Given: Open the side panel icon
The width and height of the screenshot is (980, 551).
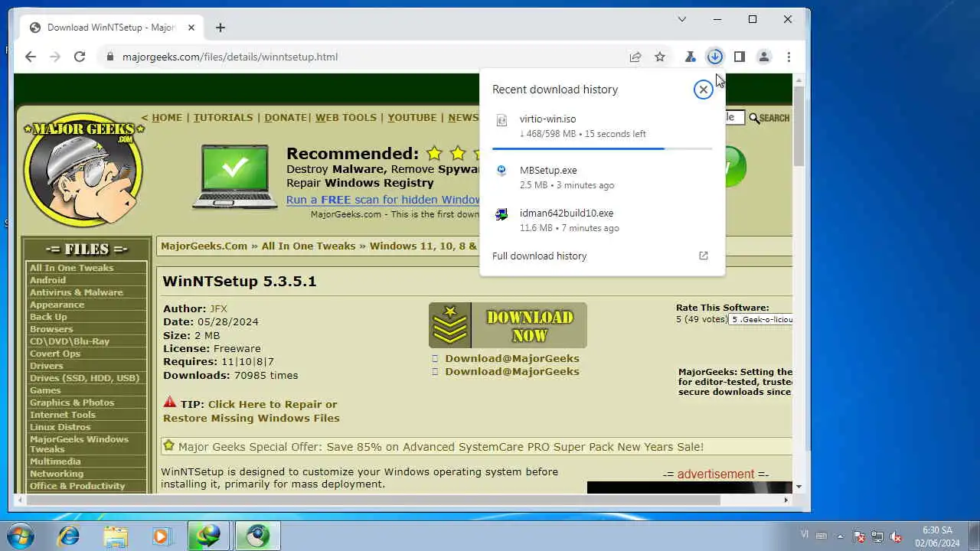Looking at the screenshot, I should 740,57.
